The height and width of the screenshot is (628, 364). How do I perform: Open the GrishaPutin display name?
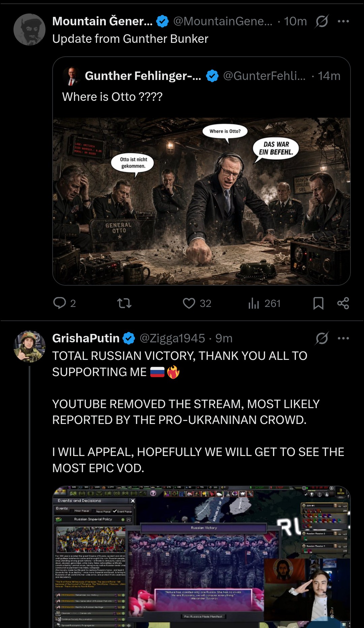(86, 338)
